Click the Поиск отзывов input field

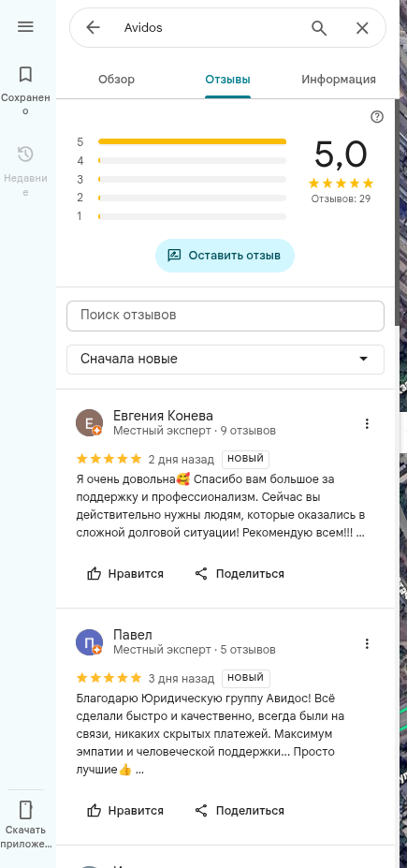[x=225, y=316]
